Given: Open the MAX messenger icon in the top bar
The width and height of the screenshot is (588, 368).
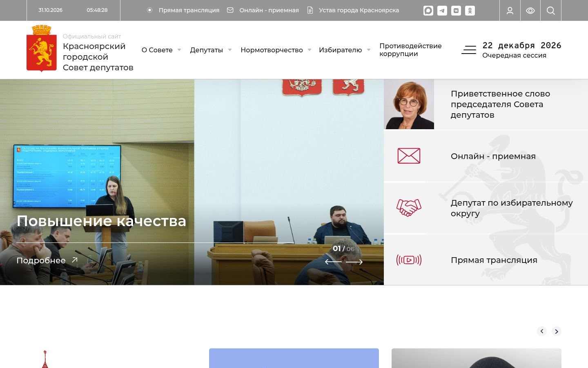Looking at the screenshot, I should tap(428, 11).
